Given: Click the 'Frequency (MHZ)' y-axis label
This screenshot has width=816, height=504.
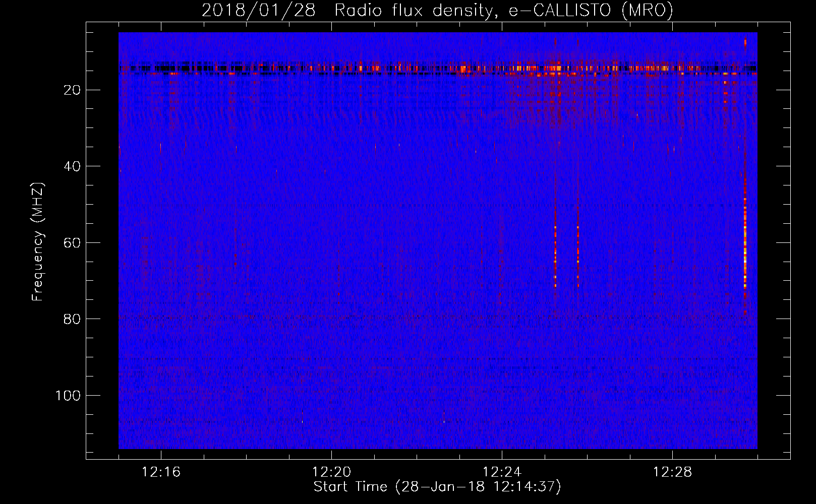Looking at the screenshot, I should (x=38, y=242).
